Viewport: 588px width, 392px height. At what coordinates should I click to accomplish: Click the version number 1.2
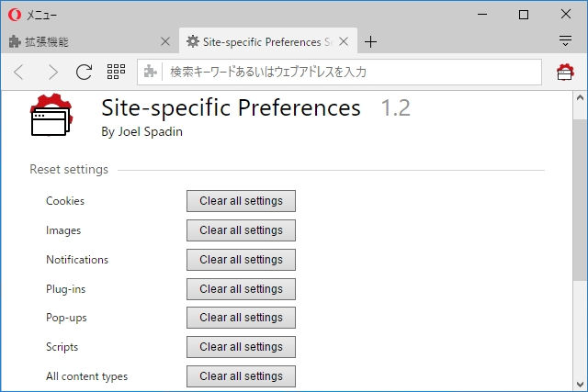coord(396,108)
